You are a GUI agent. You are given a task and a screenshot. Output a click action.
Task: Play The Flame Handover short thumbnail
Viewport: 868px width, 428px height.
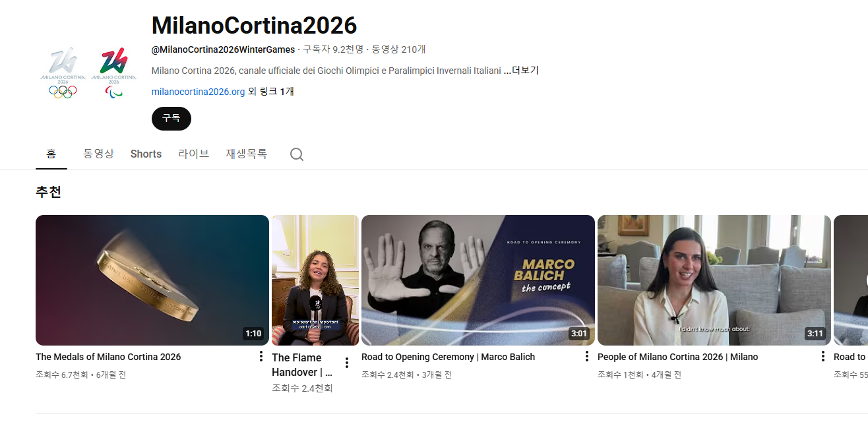pyautogui.click(x=315, y=280)
